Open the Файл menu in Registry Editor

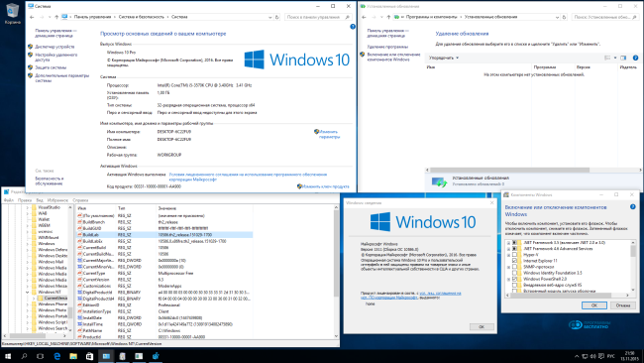9,200
